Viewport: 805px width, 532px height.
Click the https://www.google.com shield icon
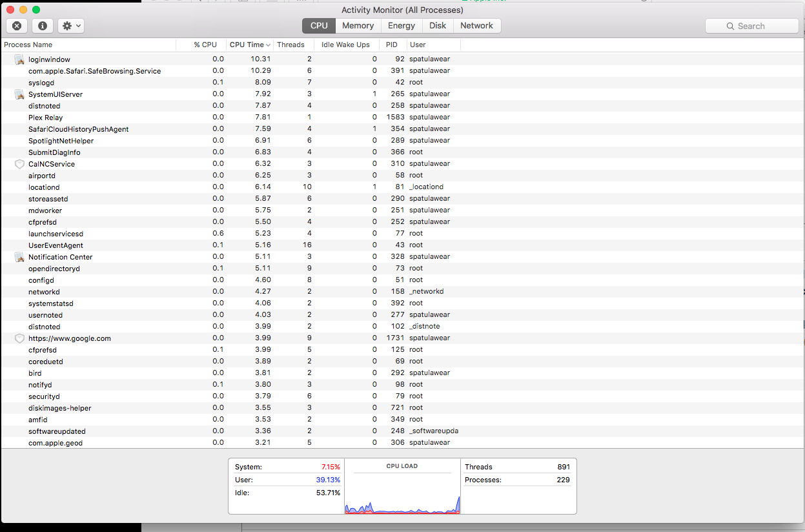19,338
